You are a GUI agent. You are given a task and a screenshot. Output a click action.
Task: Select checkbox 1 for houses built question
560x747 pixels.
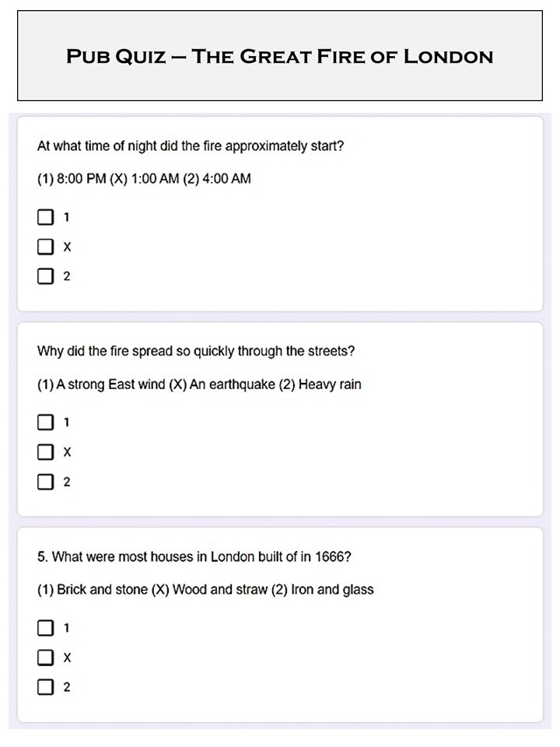(x=45, y=627)
